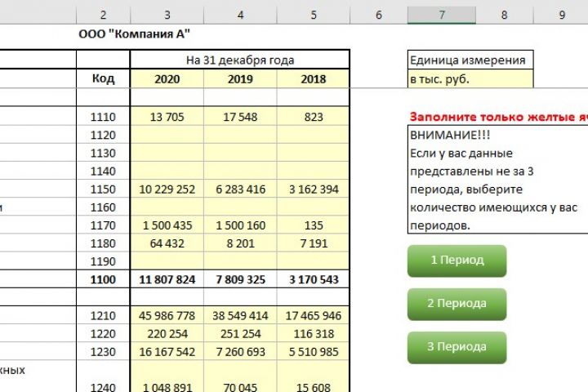Select cell with value 116 318
Viewport: 588px width, 392px height.
(314, 333)
